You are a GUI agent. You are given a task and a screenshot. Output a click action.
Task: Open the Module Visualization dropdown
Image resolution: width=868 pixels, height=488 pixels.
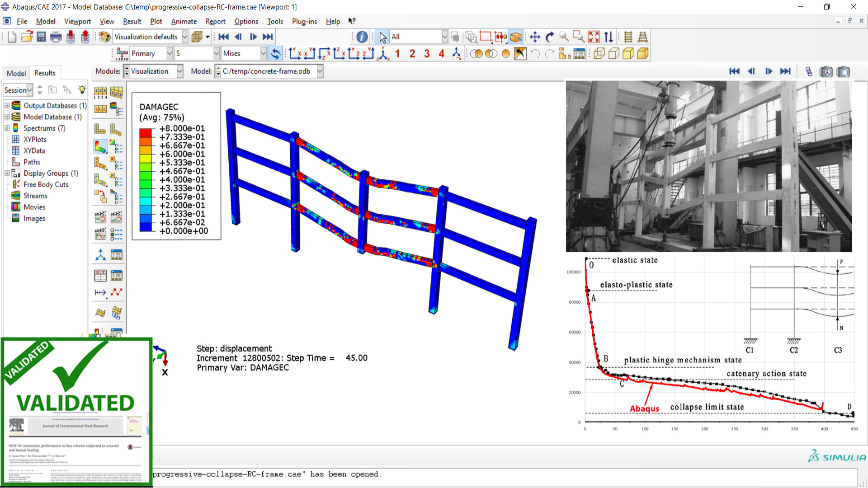(180, 71)
